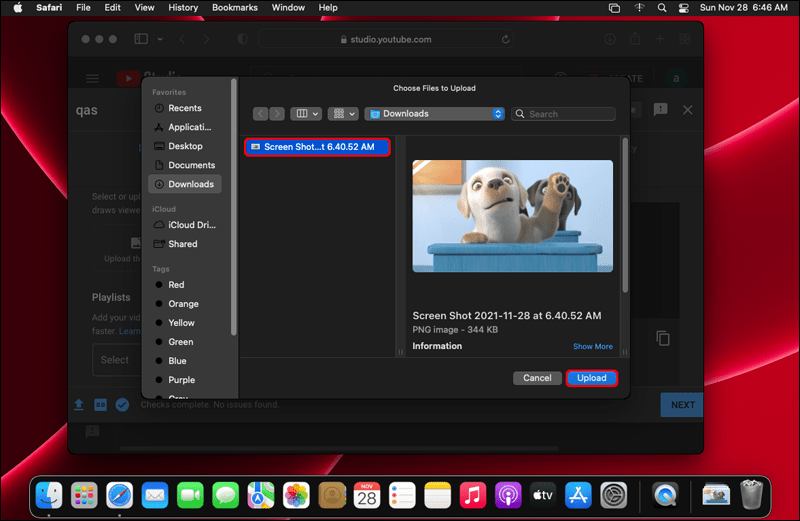
Task: Cancel the file upload dialog
Action: (x=537, y=378)
